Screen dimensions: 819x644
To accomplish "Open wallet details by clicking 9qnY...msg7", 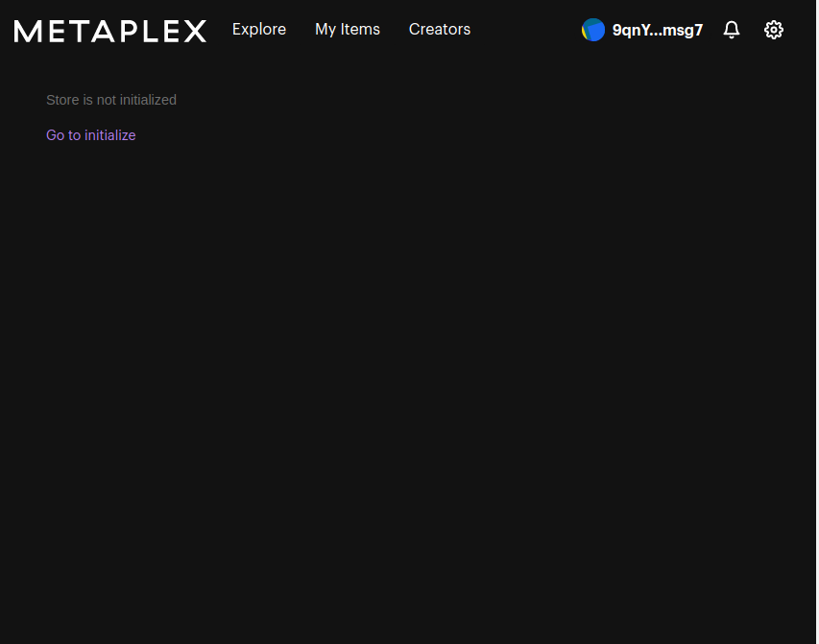I will click(658, 30).
